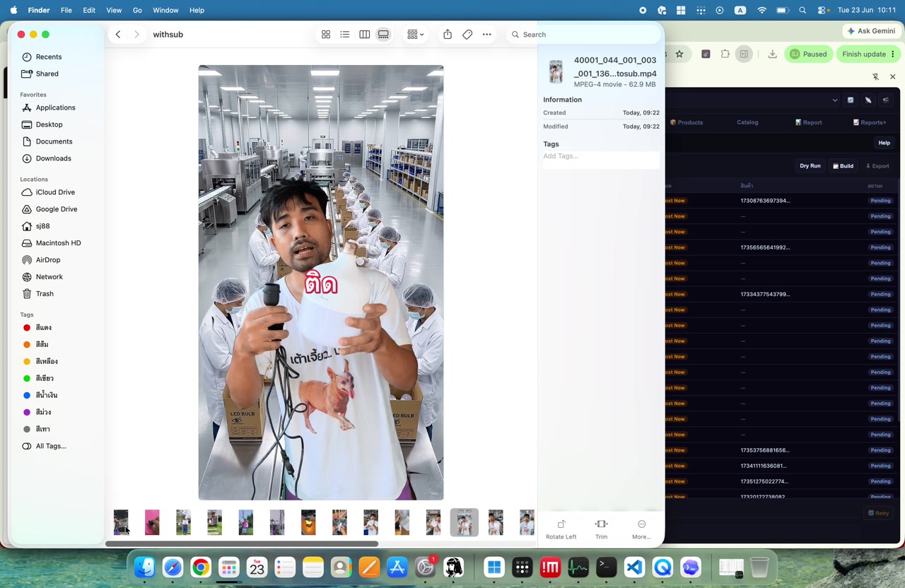
Task: Open Visual Studio Code from the Dock
Action: tap(634, 568)
